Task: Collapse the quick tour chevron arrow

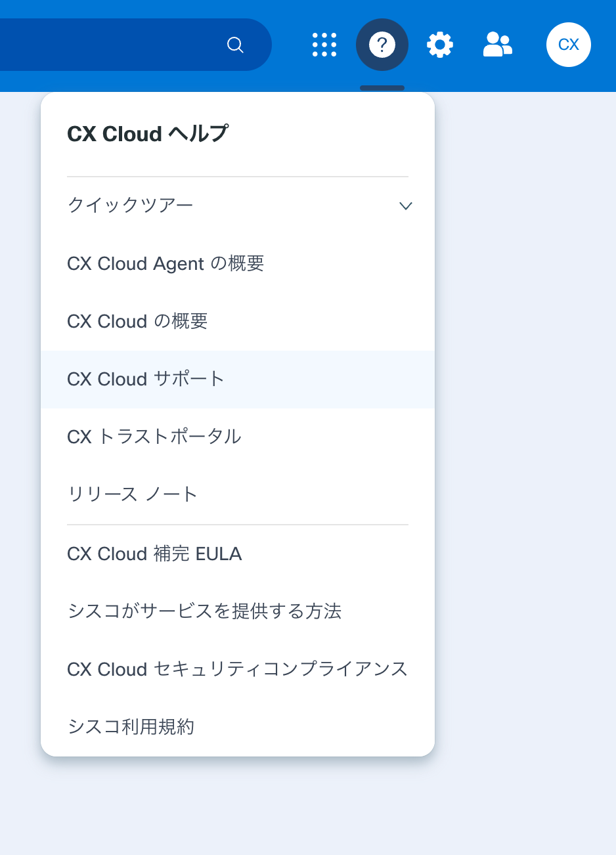Action: pyautogui.click(x=406, y=206)
